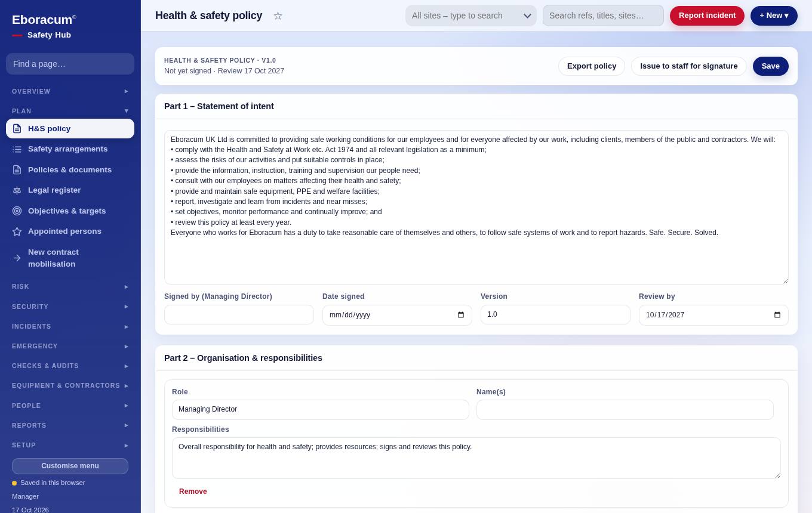Expand the Risk menu section
This screenshot has width=812, height=513.
tap(70, 287)
